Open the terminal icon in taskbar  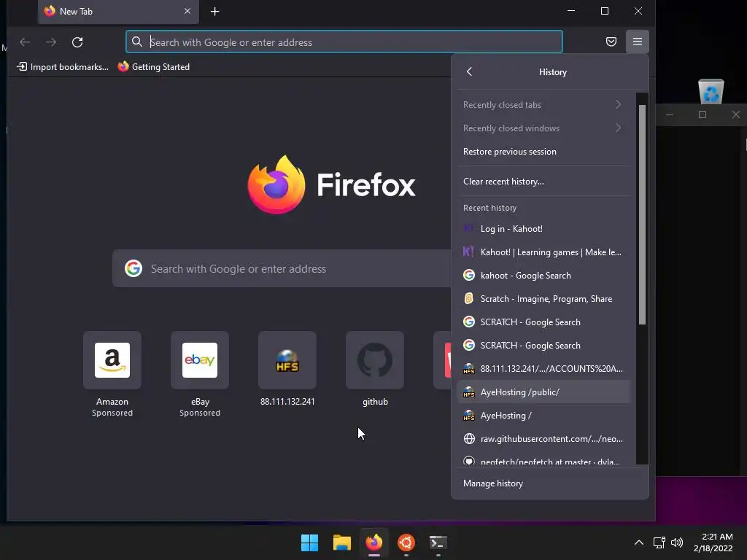(438, 542)
